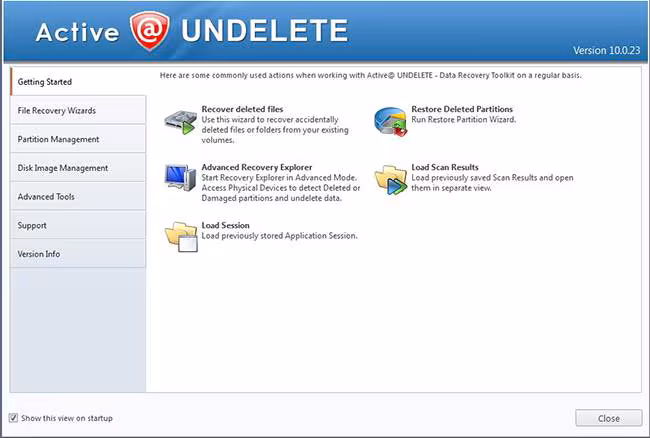Open the File Recovery Wizards tab
The width and height of the screenshot is (650, 438).
pyautogui.click(x=78, y=110)
